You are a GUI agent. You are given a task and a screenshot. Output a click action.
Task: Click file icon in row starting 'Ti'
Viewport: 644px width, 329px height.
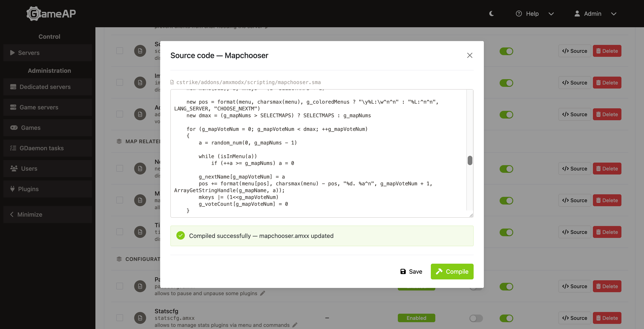pos(140,232)
